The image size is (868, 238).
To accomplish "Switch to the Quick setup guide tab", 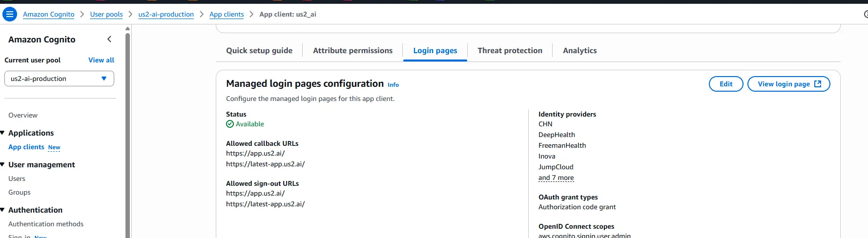I will (x=259, y=50).
